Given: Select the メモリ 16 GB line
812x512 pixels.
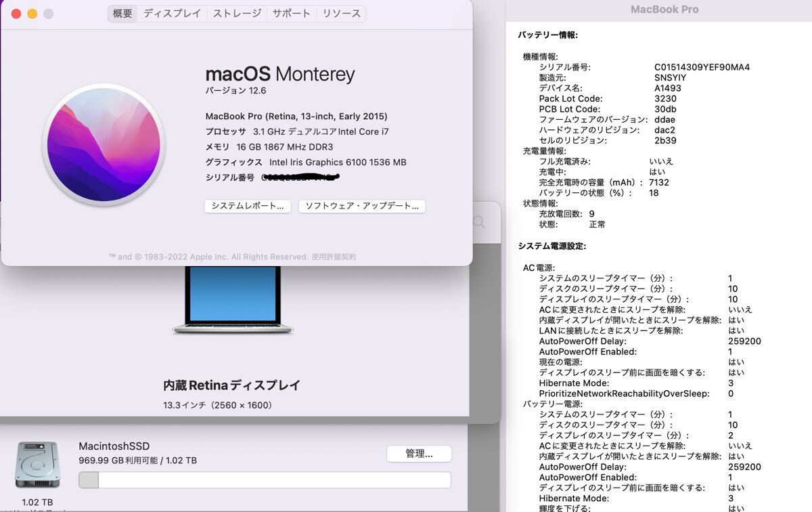Looking at the screenshot, I should tap(269, 147).
